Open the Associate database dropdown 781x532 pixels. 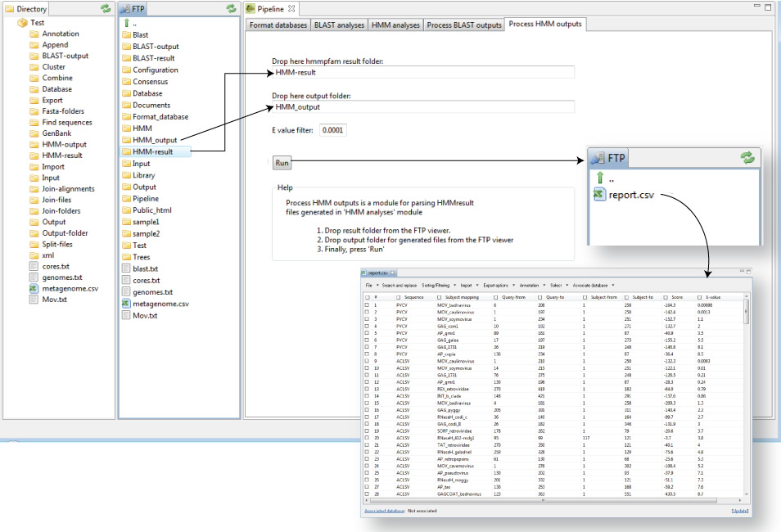click(592, 285)
